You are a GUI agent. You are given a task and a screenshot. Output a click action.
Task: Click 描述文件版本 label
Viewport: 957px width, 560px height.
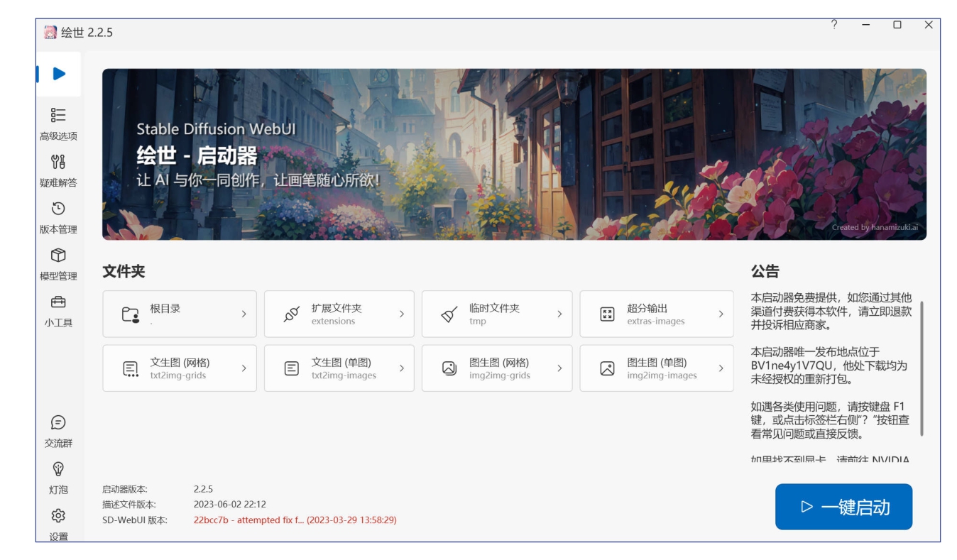coord(129,505)
